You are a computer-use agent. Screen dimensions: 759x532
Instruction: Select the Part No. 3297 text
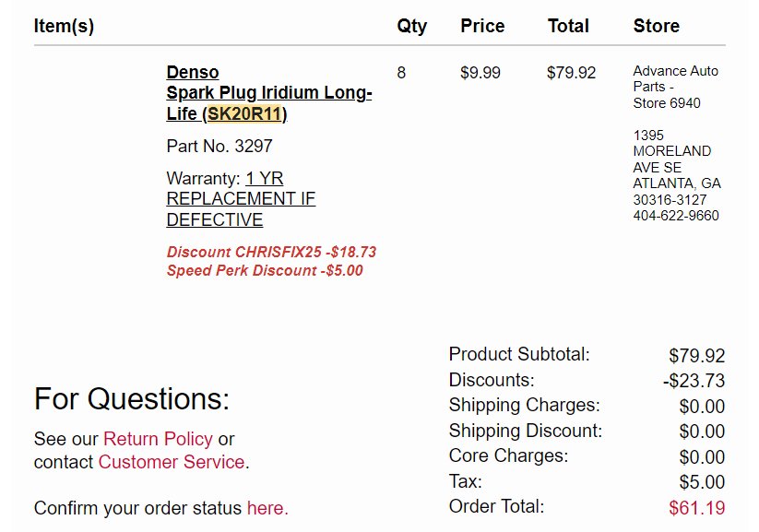[x=219, y=147]
